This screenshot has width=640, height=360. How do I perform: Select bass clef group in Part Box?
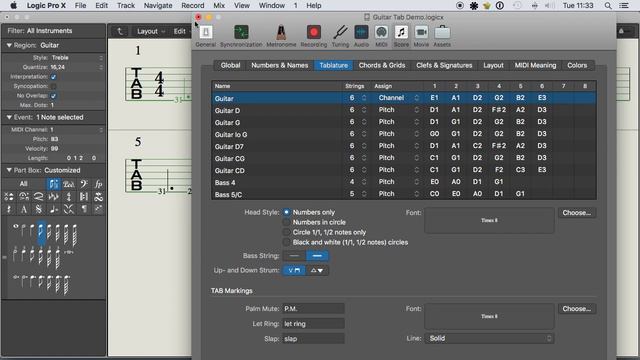coord(84,184)
